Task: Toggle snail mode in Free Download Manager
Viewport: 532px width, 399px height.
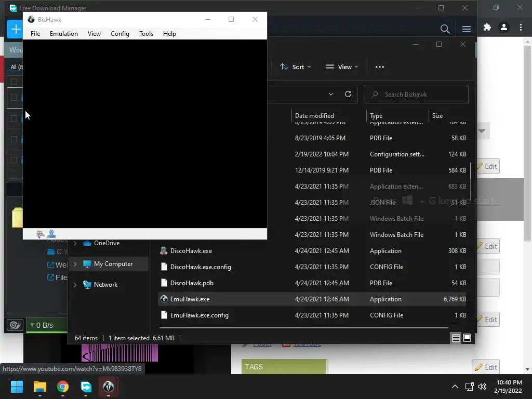Action: point(15,325)
